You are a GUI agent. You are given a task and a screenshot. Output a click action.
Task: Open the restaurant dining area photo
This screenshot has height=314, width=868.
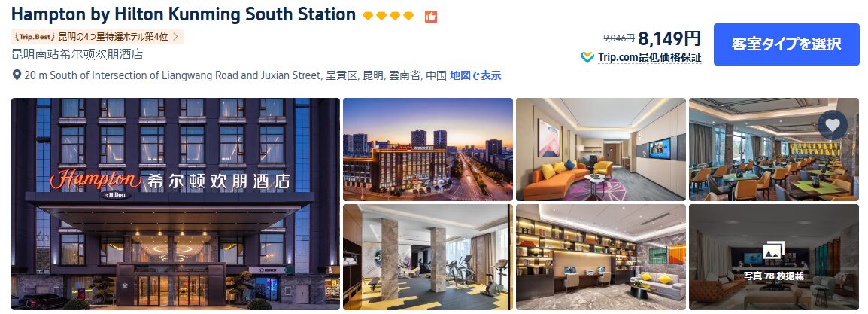click(x=774, y=150)
